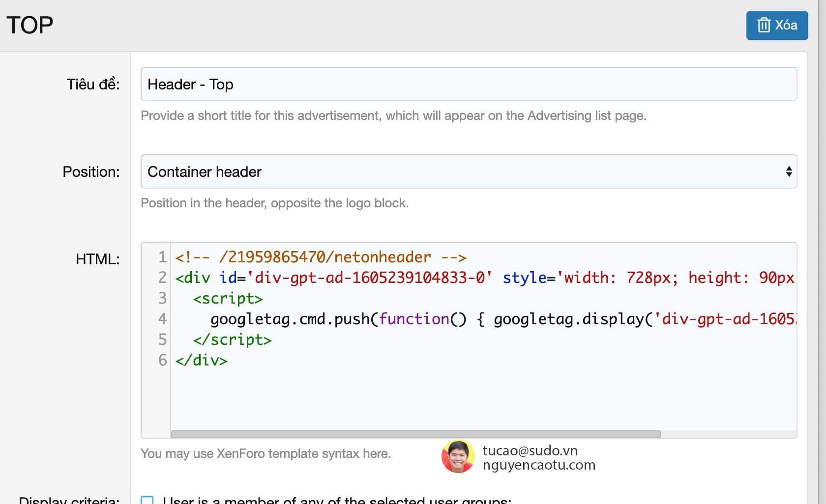Click the editor horizontal scrollbar
The image size is (826, 504).
pyautogui.click(x=415, y=434)
